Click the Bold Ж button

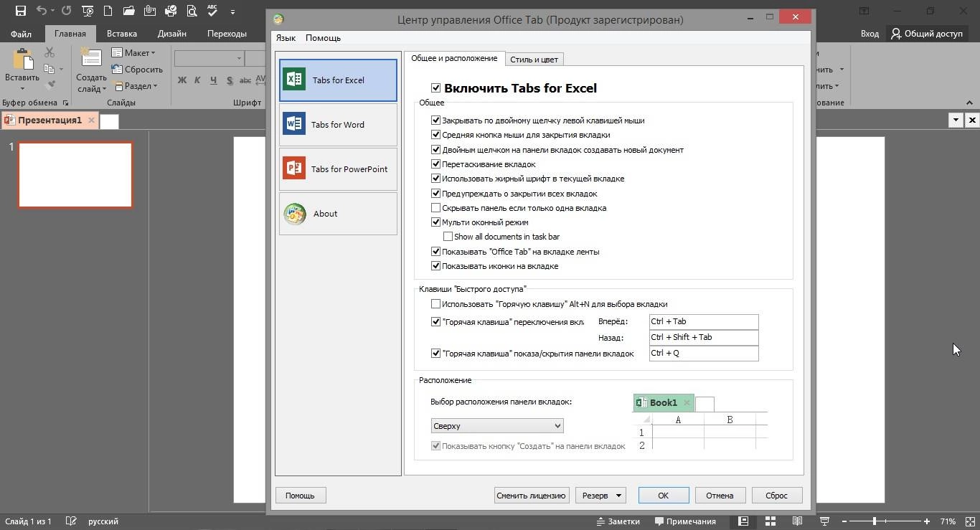click(182, 80)
